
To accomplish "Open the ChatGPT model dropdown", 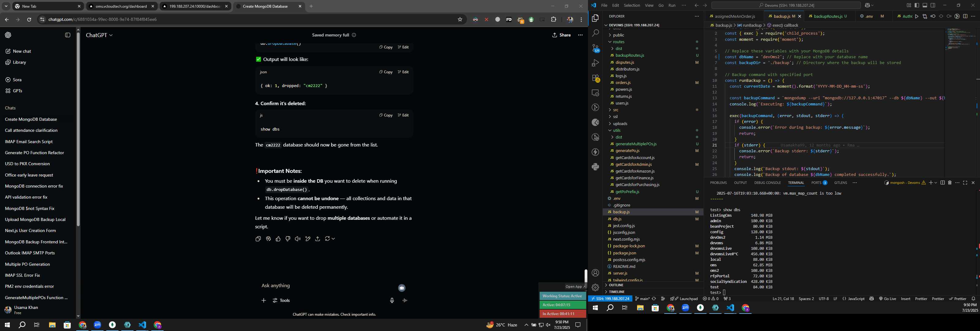I will pyautogui.click(x=99, y=35).
